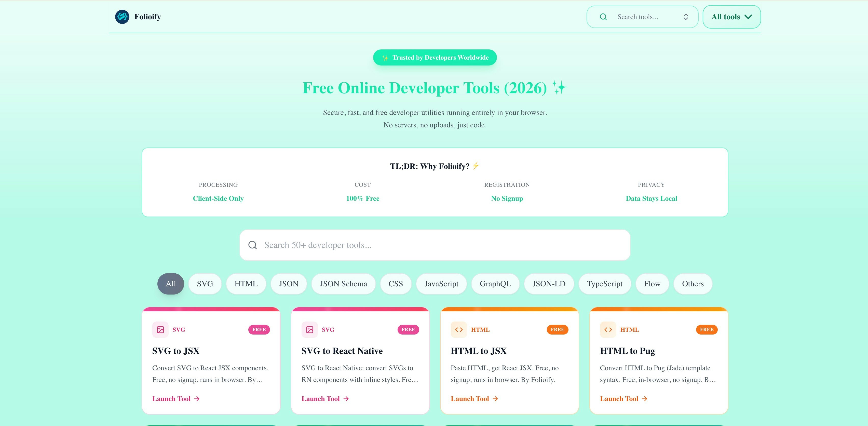Switch to the JSON Schema tab
Screen dimensions: 868x426
click(343, 284)
